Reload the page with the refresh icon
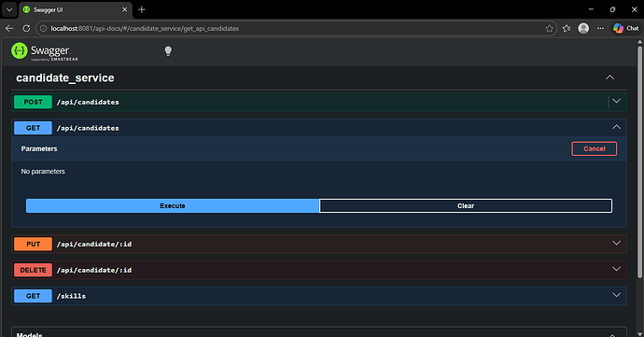This screenshot has height=337, width=644. click(x=26, y=28)
